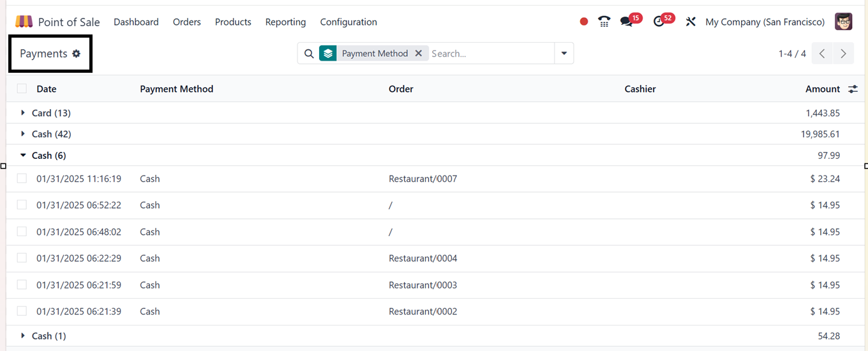
Task: Open the Payments settings gear
Action: click(x=77, y=54)
